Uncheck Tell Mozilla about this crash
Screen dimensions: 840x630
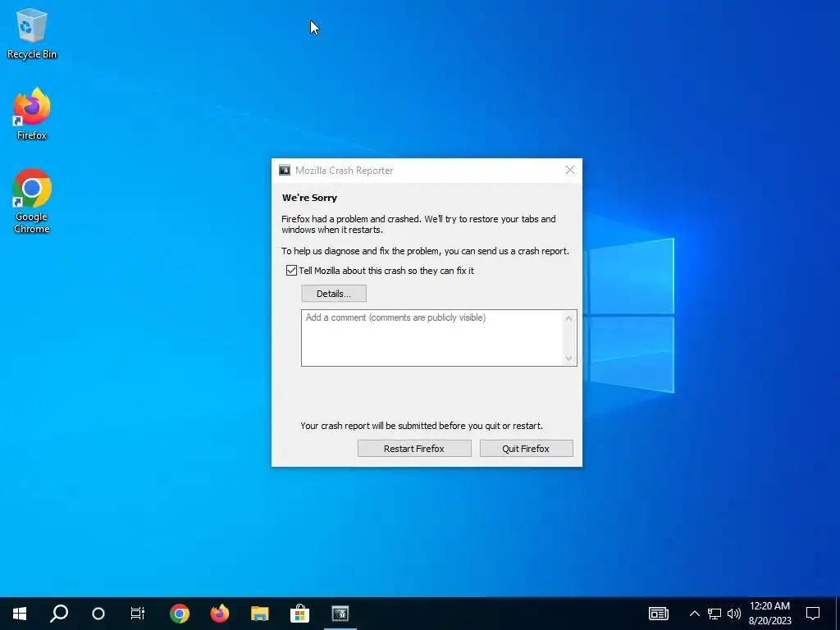pos(291,271)
